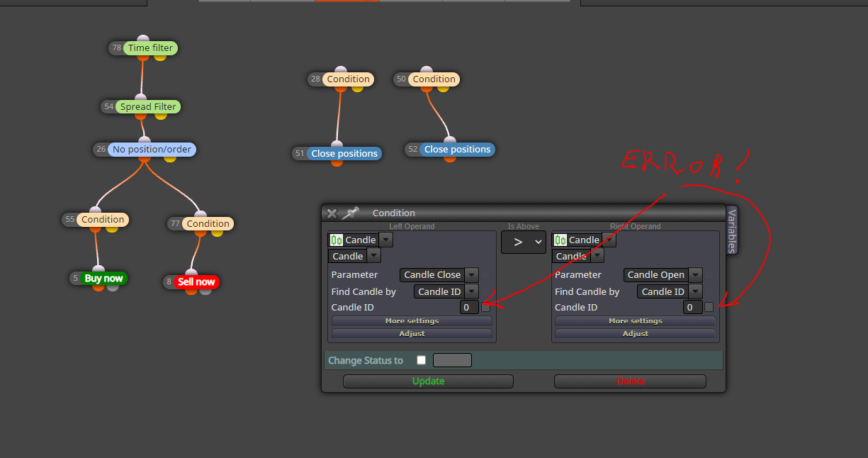868x458 pixels.
Task: Expand the Candle Close parameter dropdown
Action: (471, 274)
